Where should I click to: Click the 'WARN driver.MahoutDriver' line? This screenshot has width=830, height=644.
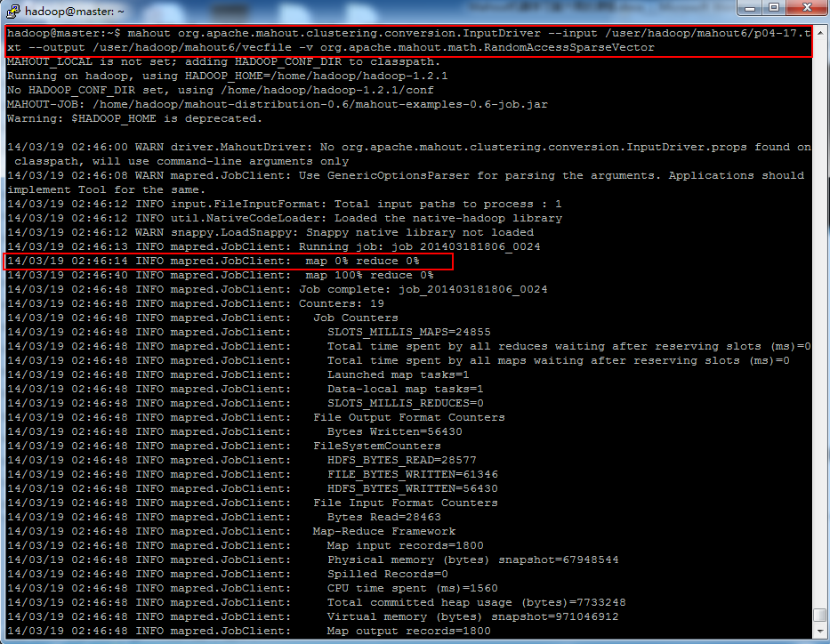[408, 147]
